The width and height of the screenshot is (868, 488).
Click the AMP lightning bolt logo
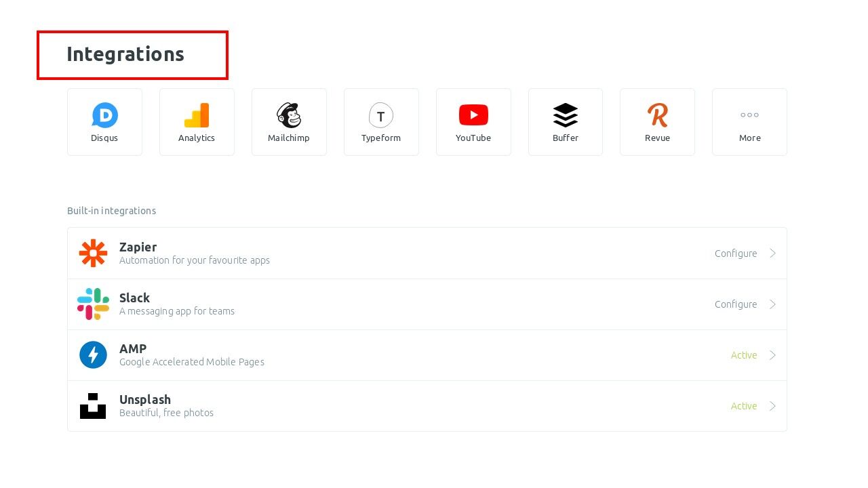(93, 355)
